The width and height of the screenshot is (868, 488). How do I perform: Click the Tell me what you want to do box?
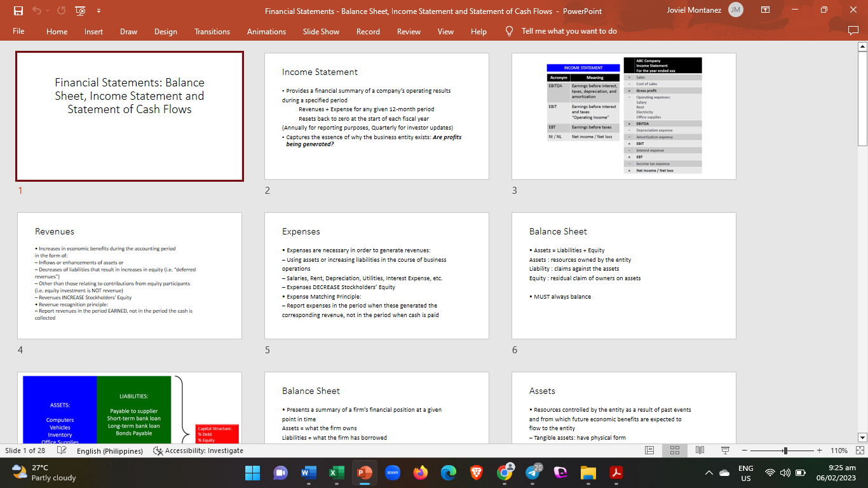pos(569,31)
